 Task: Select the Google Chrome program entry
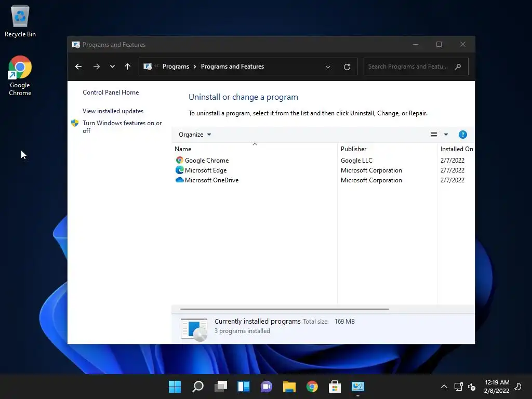(207, 161)
